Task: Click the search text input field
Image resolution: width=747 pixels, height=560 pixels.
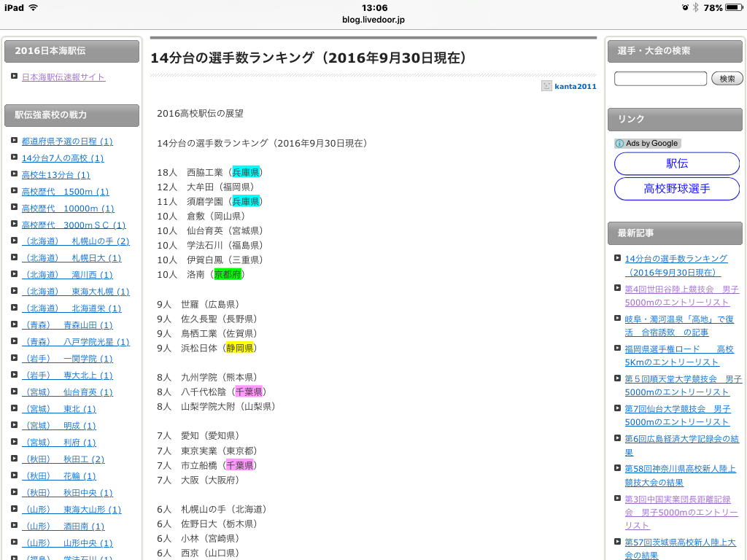Action: pos(660,79)
